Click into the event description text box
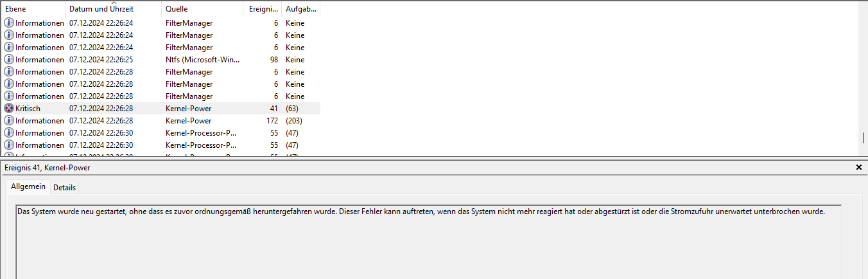 tap(428, 242)
